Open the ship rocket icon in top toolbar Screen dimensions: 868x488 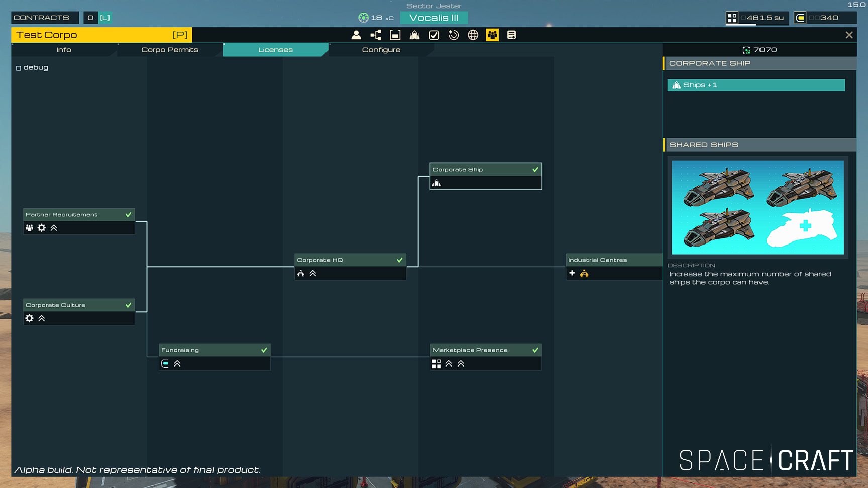[414, 35]
